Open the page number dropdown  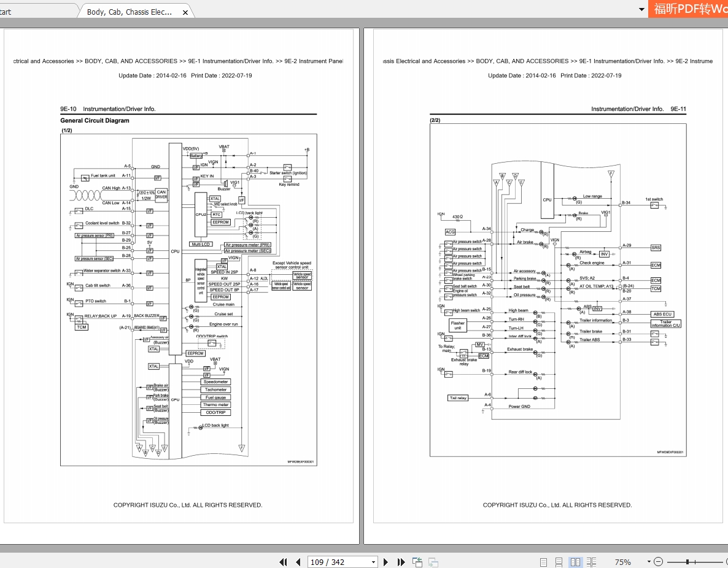tap(373, 562)
